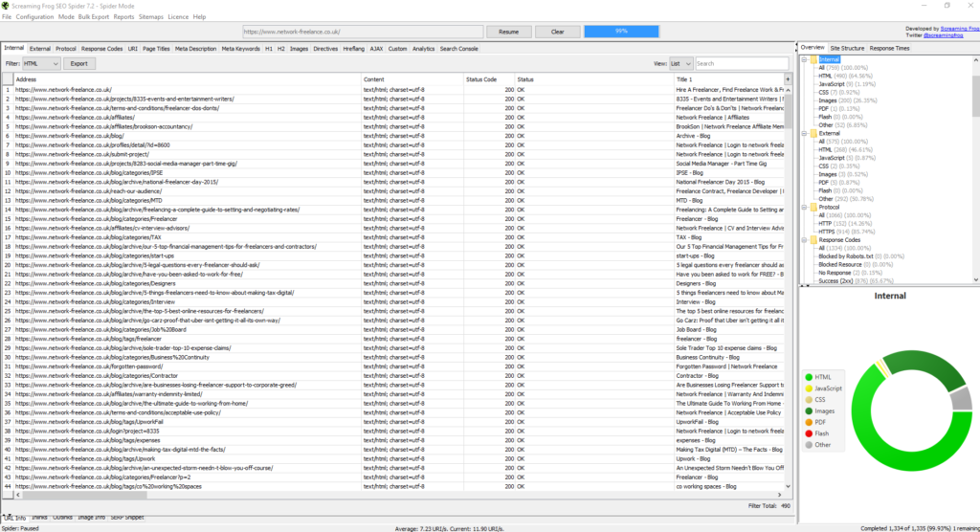Click the Export button
The width and height of the screenshot is (980, 532).
tap(78, 64)
